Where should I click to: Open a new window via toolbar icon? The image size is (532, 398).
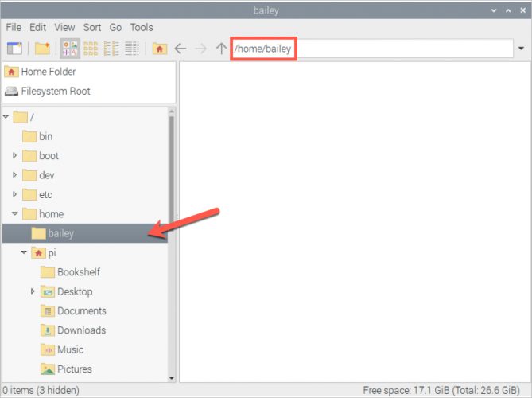[14, 49]
